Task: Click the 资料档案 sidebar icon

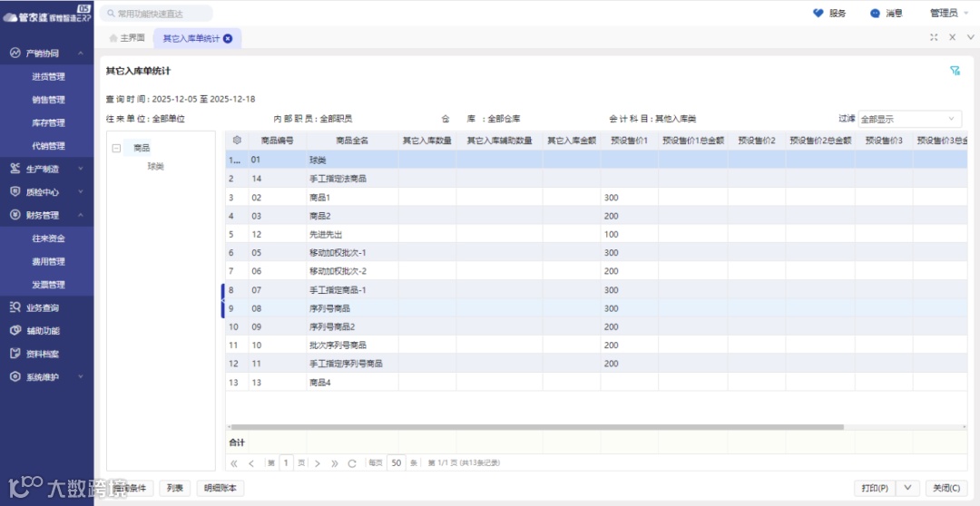Action: (x=15, y=354)
